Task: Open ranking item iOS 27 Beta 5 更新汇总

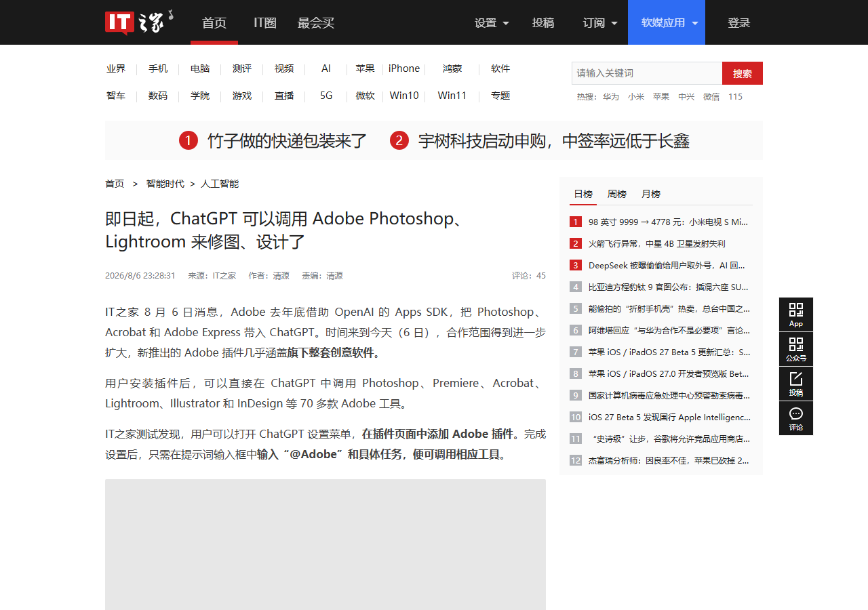Action: point(669,352)
